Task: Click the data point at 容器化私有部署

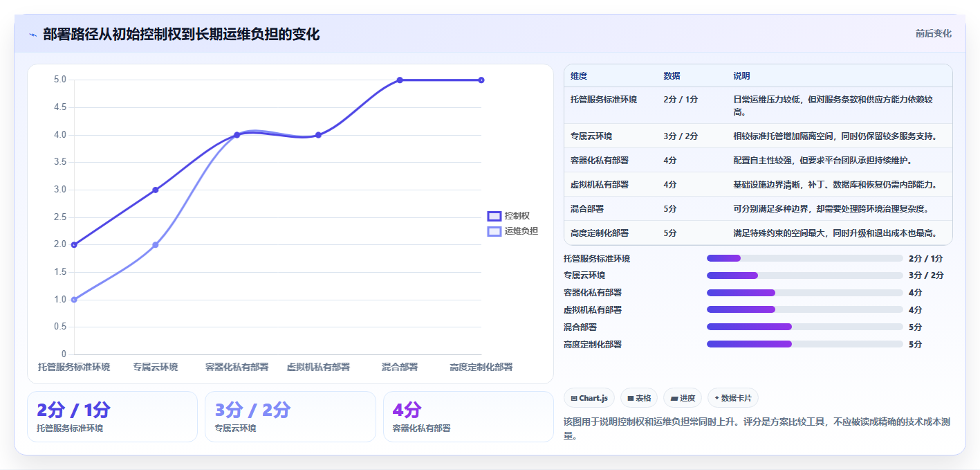Action: pos(237,135)
